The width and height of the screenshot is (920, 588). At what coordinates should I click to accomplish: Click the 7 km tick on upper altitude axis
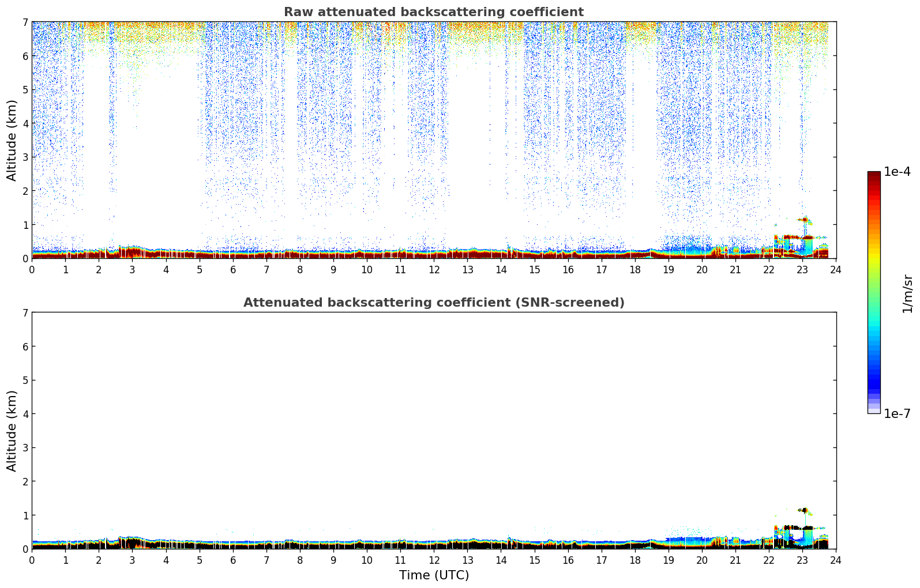point(24,22)
